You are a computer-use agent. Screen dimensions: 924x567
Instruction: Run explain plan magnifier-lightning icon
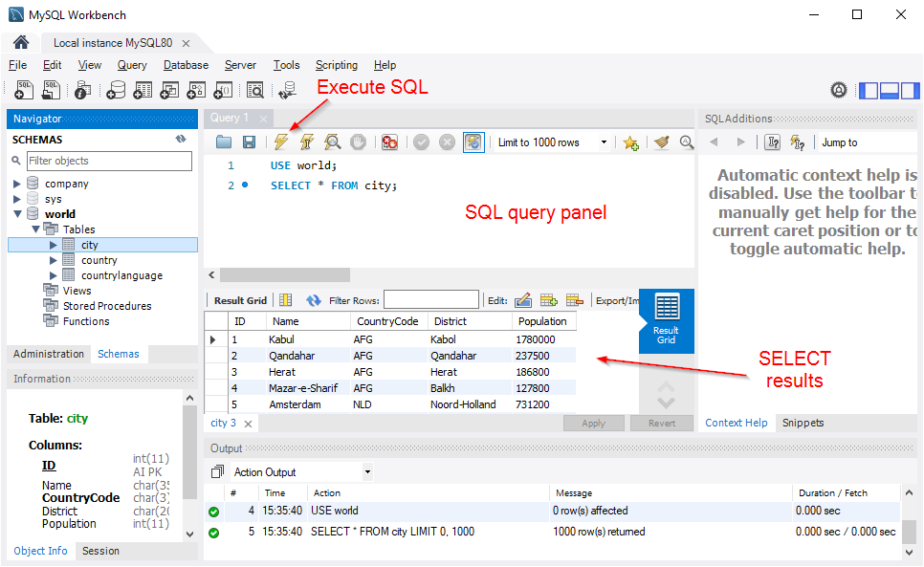[332, 142]
